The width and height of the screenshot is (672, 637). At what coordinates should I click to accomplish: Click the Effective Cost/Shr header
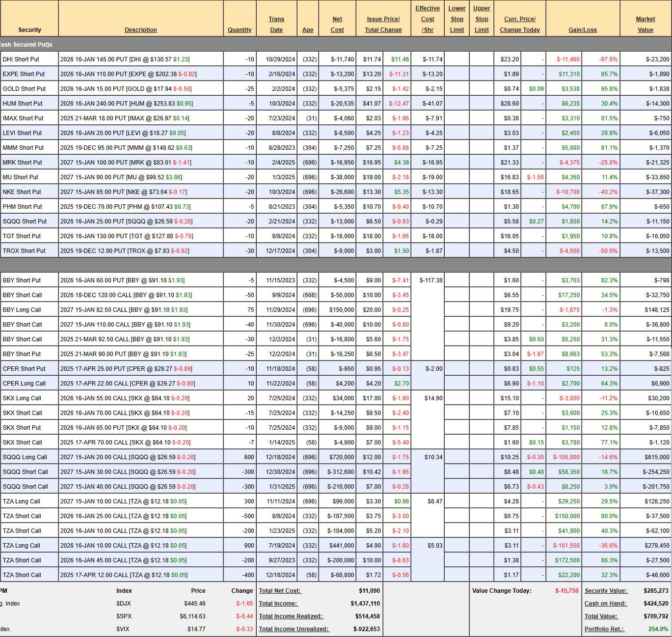click(x=428, y=19)
